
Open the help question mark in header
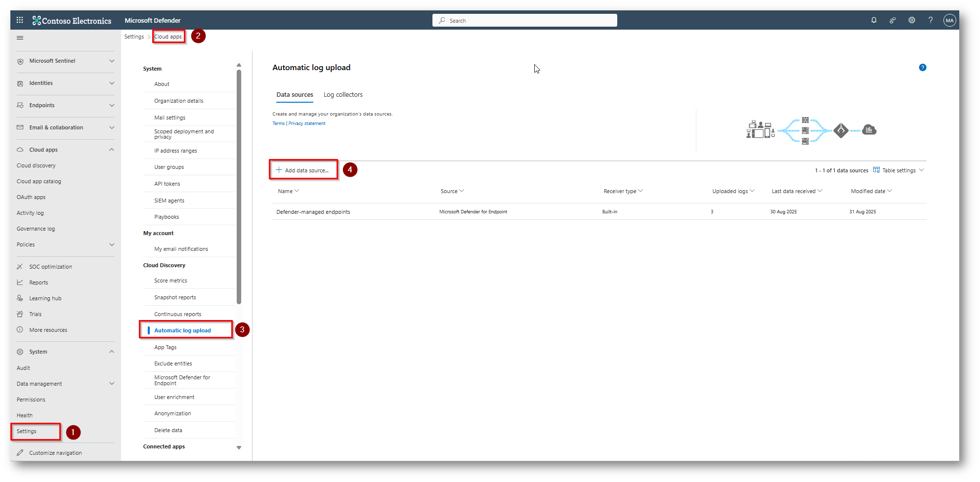[x=931, y=20]
